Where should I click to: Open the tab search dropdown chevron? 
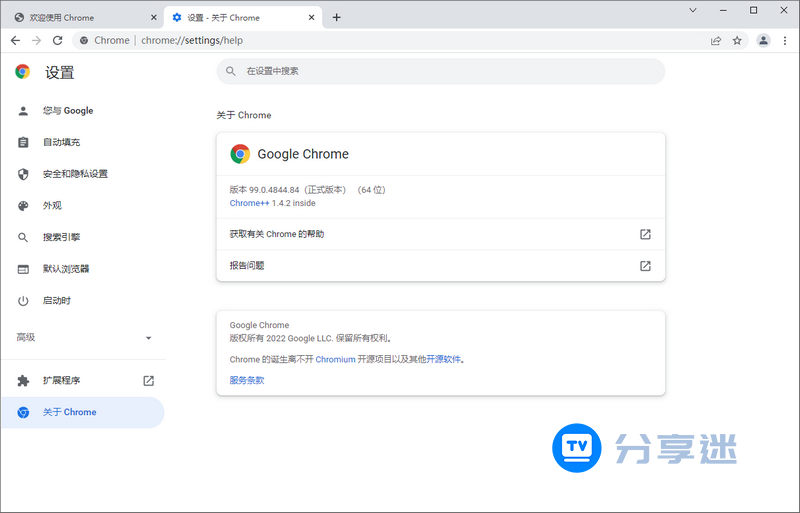pyautogui.click(x=693, y=9)
